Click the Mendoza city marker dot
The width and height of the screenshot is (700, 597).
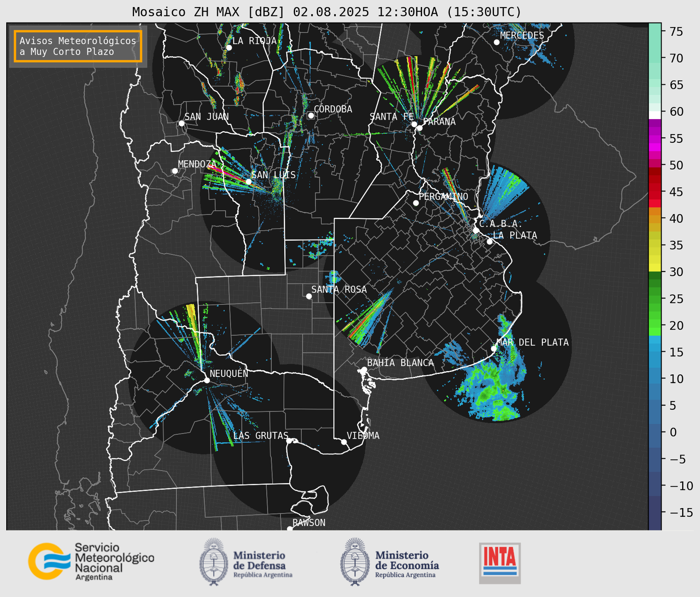175,171
